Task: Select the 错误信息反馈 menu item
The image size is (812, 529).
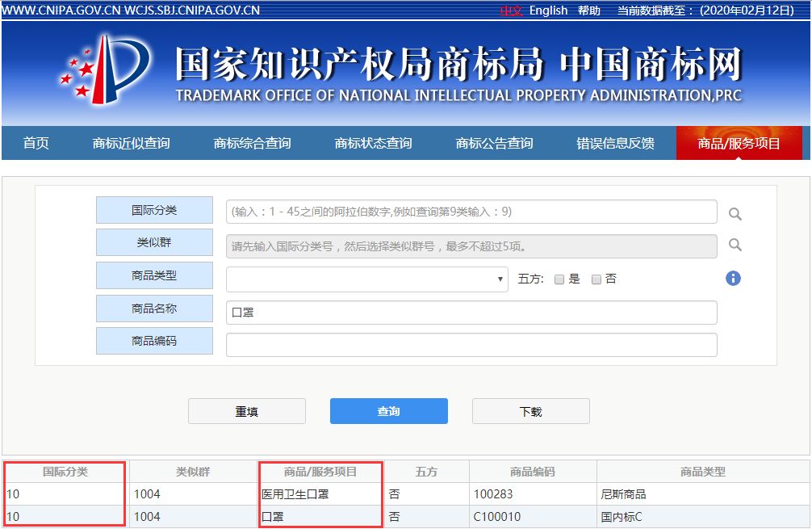Action: coord(614,142)
